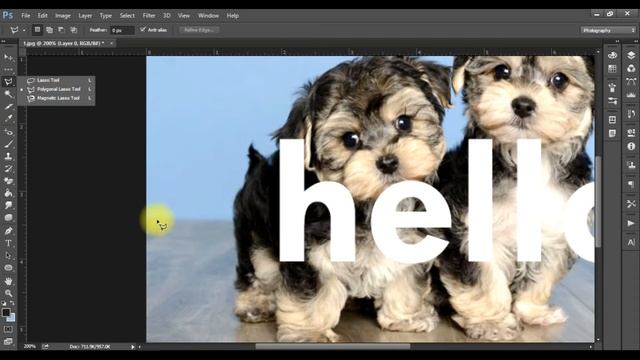
Task: Swap foreground and background colors
Action: [x=12, y=303]
